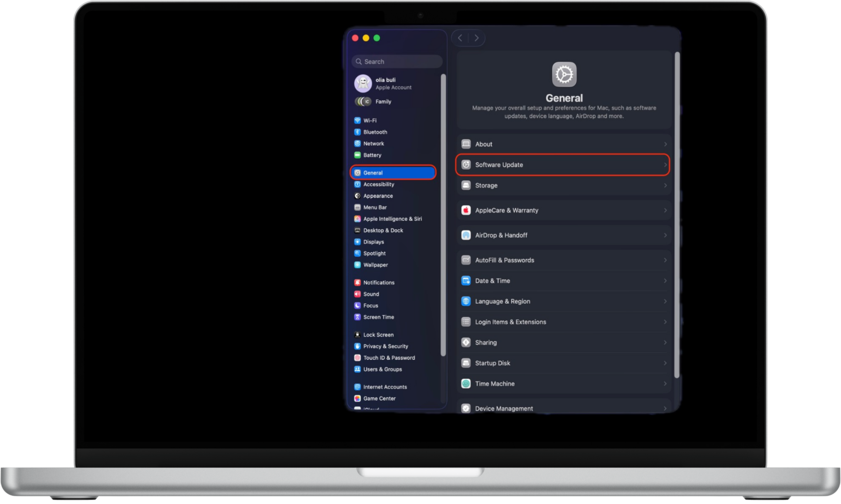Open the Game Center section
The height and width of the screenshot is (504, 841).
379,398
